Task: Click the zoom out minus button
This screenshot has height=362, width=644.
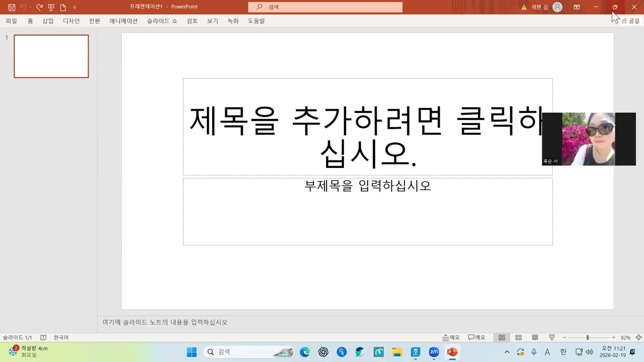Action: coord(564,337)
